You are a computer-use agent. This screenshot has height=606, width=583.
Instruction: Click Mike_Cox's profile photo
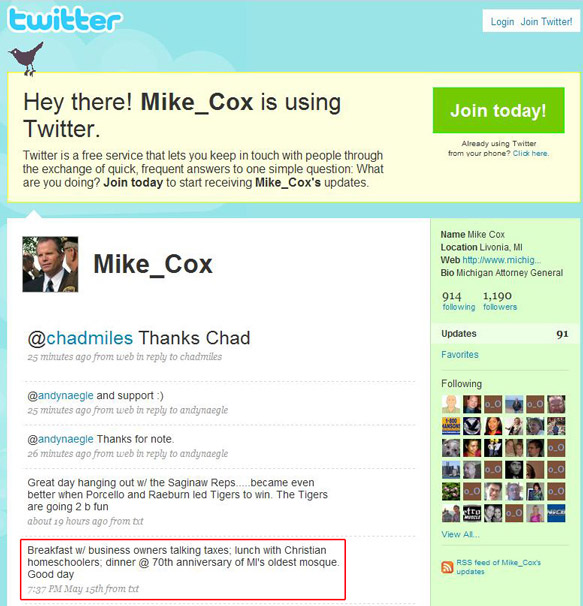[x=50, y=264]
